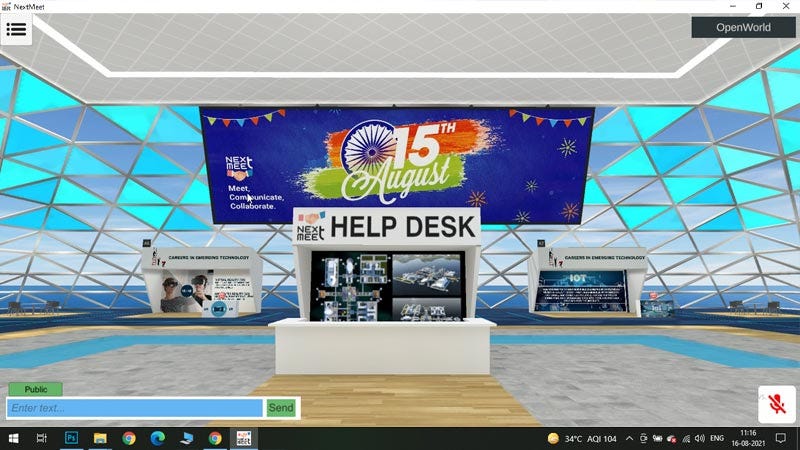Minimize the NextMeet window
Screen dimensions: 800x450
(x=733, y=6)
